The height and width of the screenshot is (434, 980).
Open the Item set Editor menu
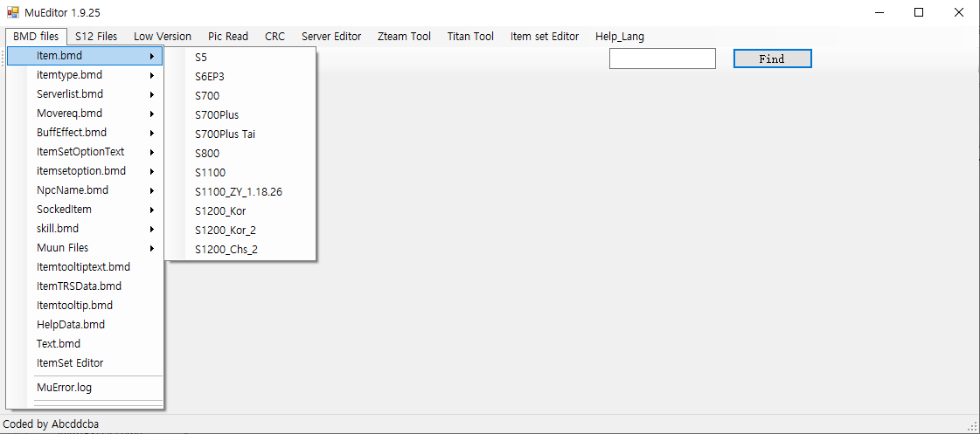tap(545, 36)
